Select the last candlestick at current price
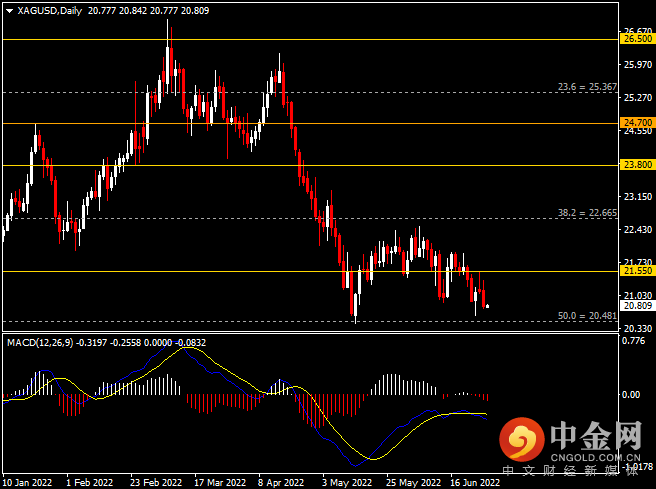This screenshot has width=656, height=489. tap(487, 306)
